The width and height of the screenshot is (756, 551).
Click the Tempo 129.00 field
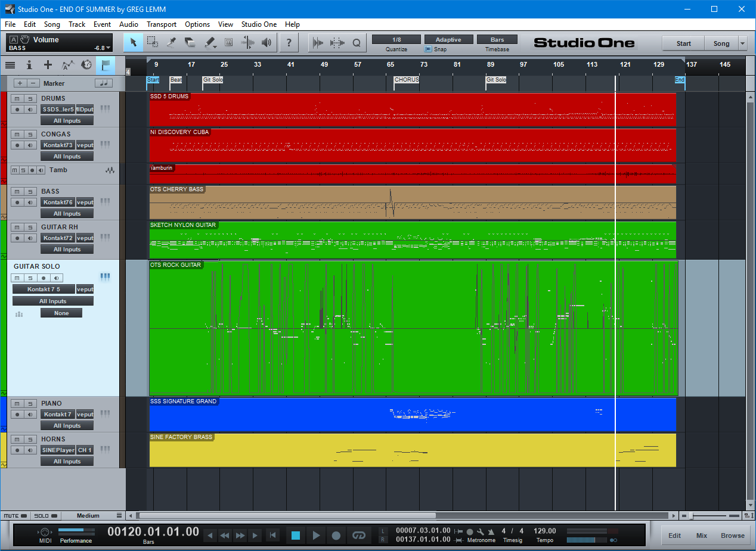point(545,531)
